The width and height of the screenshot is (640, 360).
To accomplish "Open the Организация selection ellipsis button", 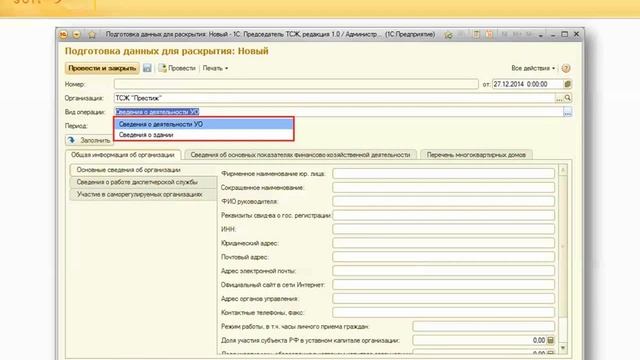I will (x=559, y=98).
